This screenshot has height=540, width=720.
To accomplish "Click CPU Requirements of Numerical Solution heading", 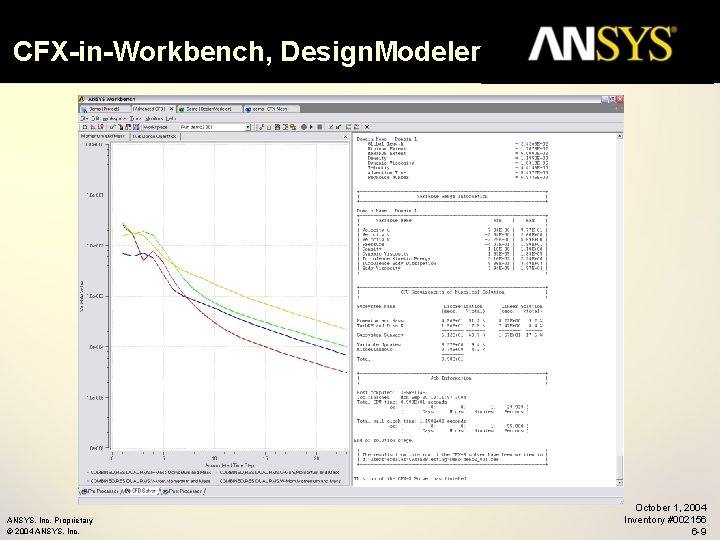I will (452, 292).
